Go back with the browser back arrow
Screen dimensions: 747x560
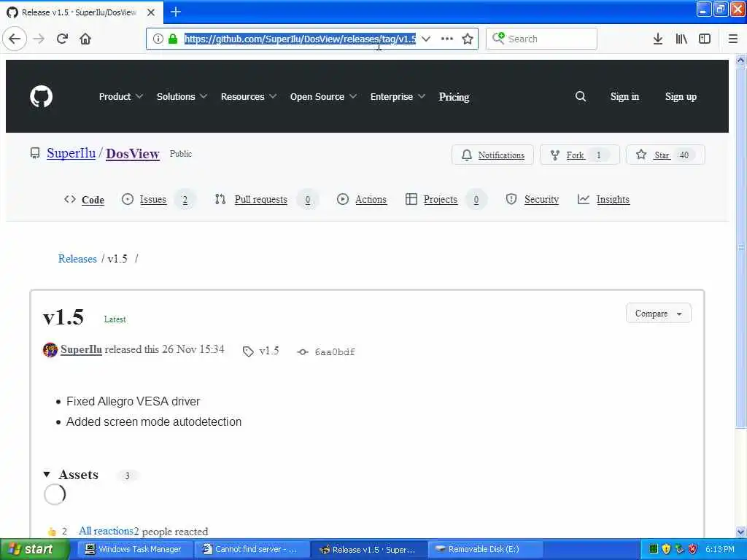15,39
